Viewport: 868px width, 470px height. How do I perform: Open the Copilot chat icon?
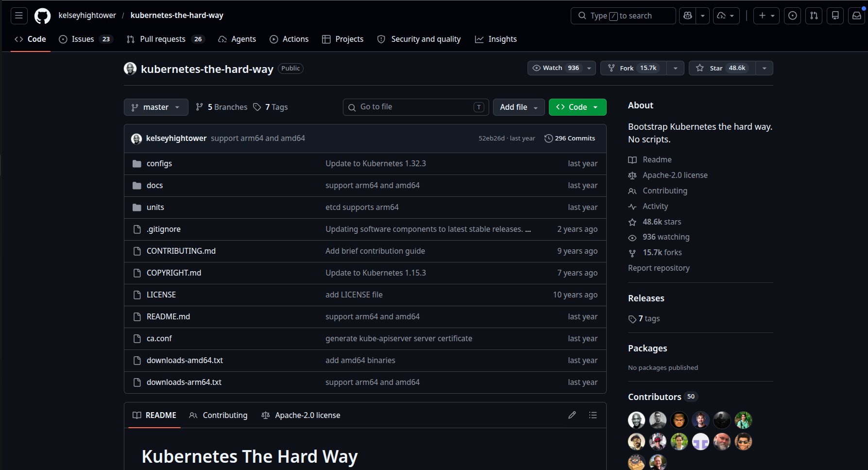click(x=687, y=16)
